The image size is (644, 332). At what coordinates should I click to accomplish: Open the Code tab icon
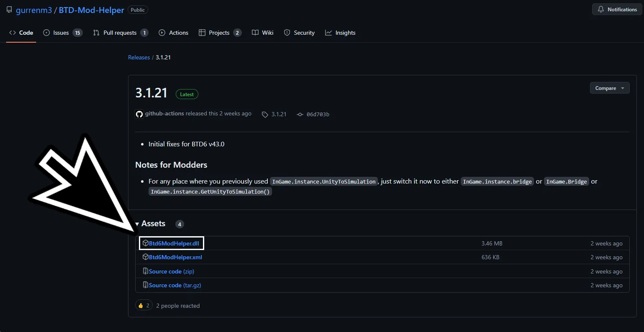tap(12, 32)
